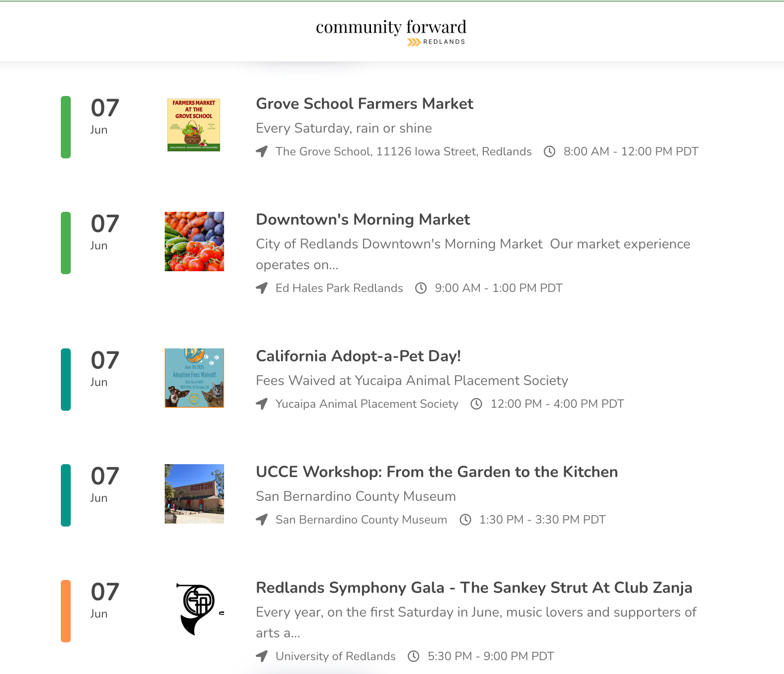Viewport: 784px width, 674px height.
Task: Click clock icon beside 9:00 AM - 1:00 PM
Action: click(x=421, y=288)
